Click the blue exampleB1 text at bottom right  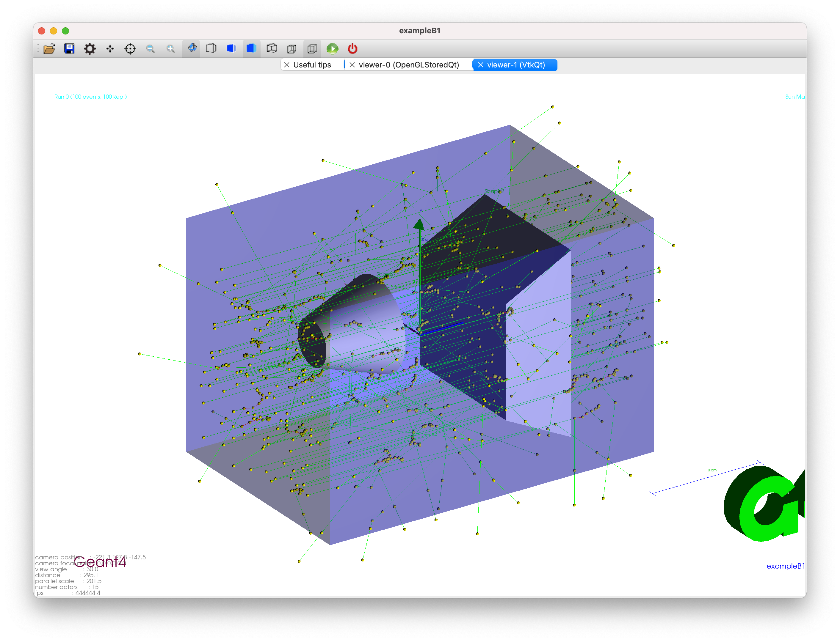coord(785,566)
